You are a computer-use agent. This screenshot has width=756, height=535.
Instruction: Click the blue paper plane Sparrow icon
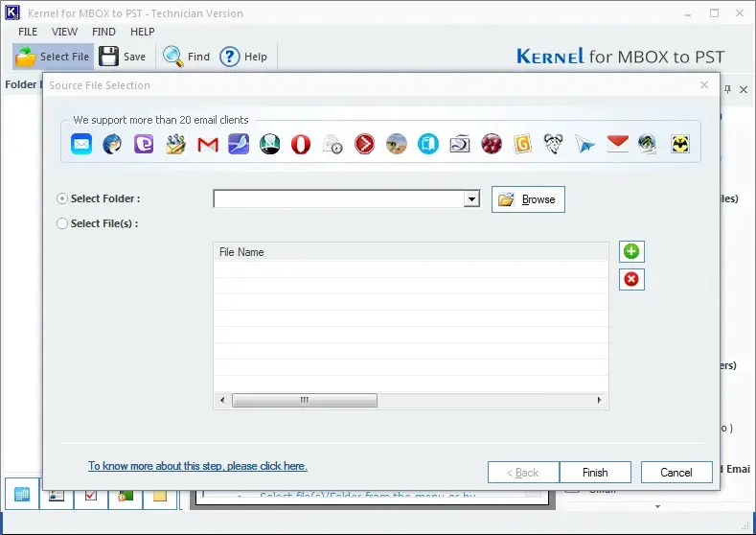pos(584,144)
